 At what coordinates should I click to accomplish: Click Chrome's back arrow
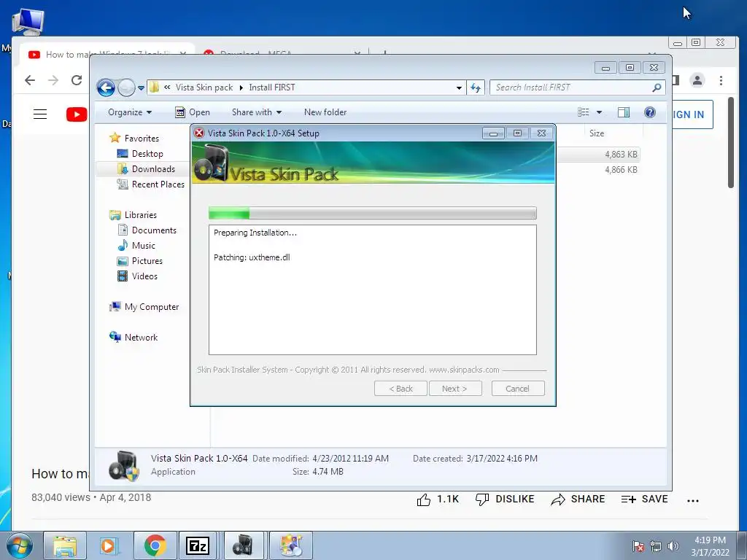point(30,80)
